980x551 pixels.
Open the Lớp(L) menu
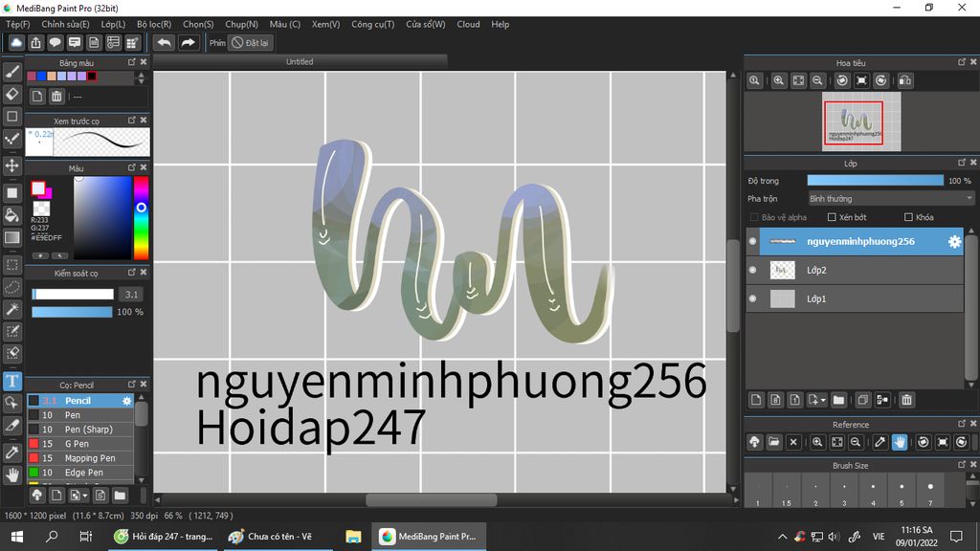click(113, 24)
